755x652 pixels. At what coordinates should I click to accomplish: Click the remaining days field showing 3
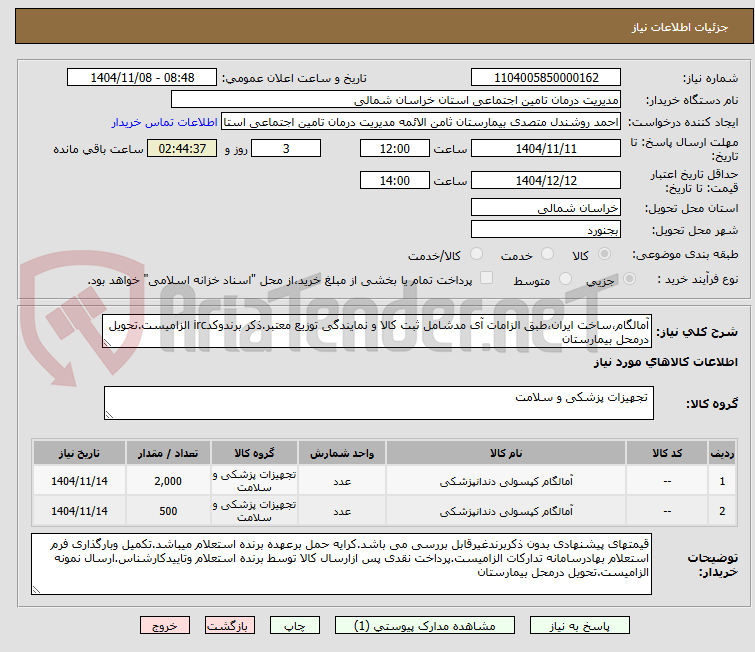286,148
